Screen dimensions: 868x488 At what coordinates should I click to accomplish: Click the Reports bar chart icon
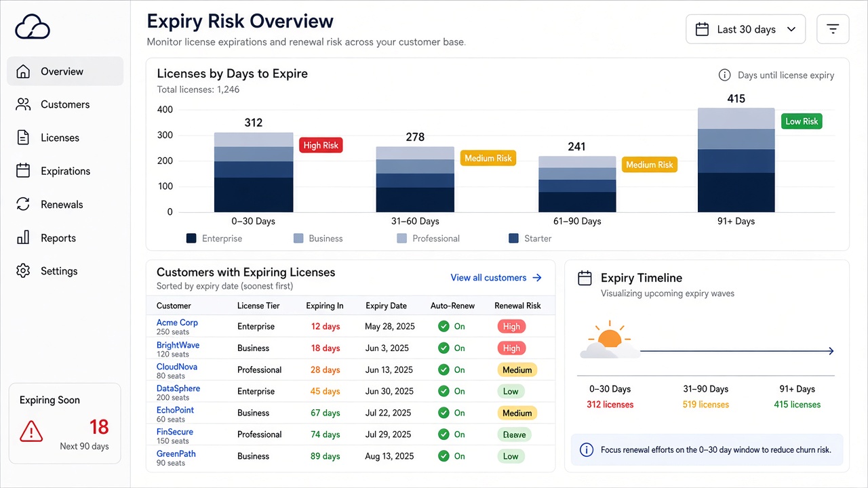click(23, 237)
